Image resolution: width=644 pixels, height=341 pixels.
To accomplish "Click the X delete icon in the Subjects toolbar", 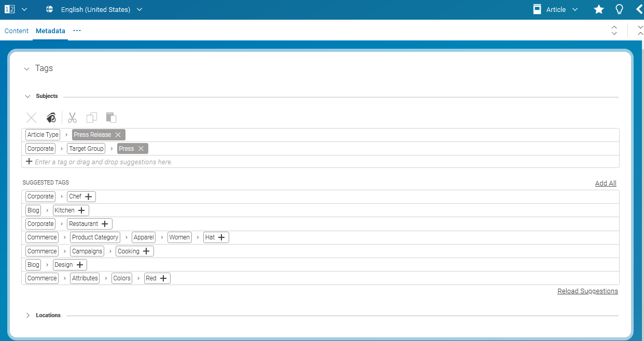I will [x=31, y=118].
